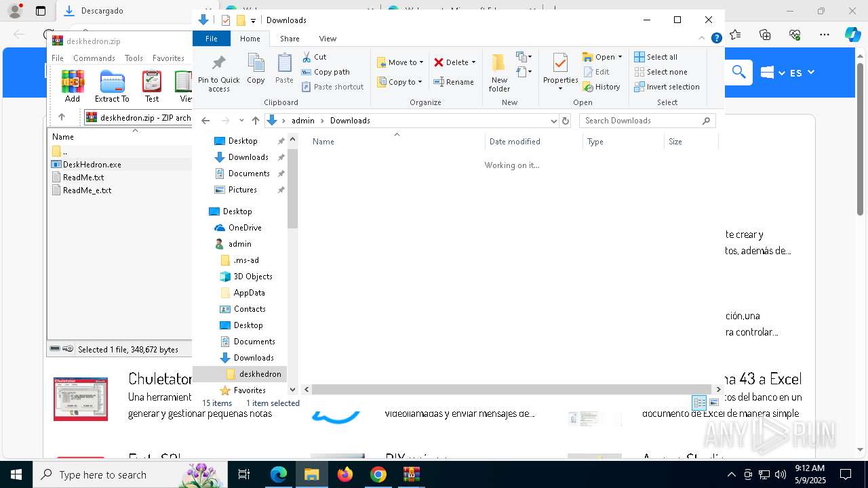Image resolution: width=868 pixels, height=488 pixels.
Task: Select ReadMe_e.txt in WinRAR
Action: [x=87, y=190]
